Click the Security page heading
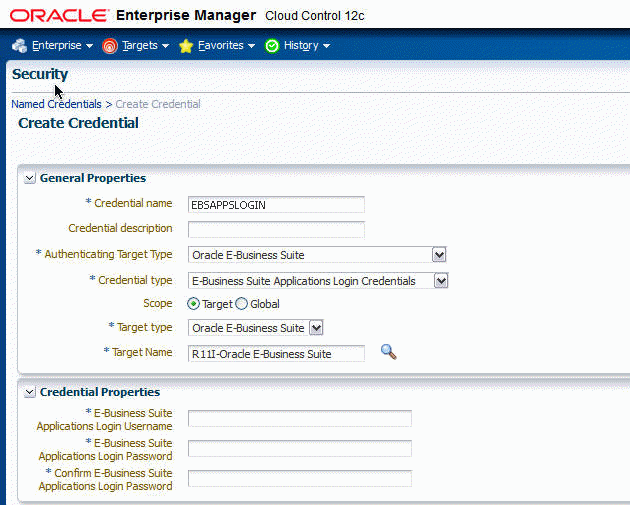Viewport: 630px width, 505px height. coord(40,74)
